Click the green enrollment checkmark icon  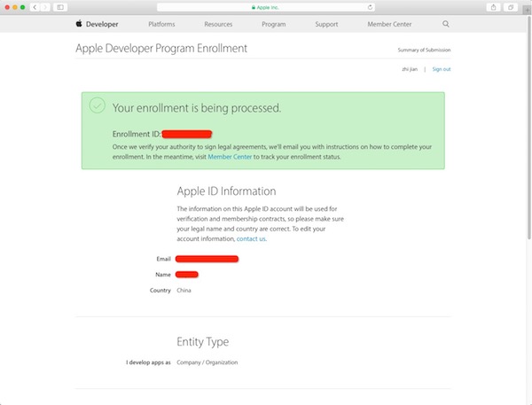(x=97, y=106)
